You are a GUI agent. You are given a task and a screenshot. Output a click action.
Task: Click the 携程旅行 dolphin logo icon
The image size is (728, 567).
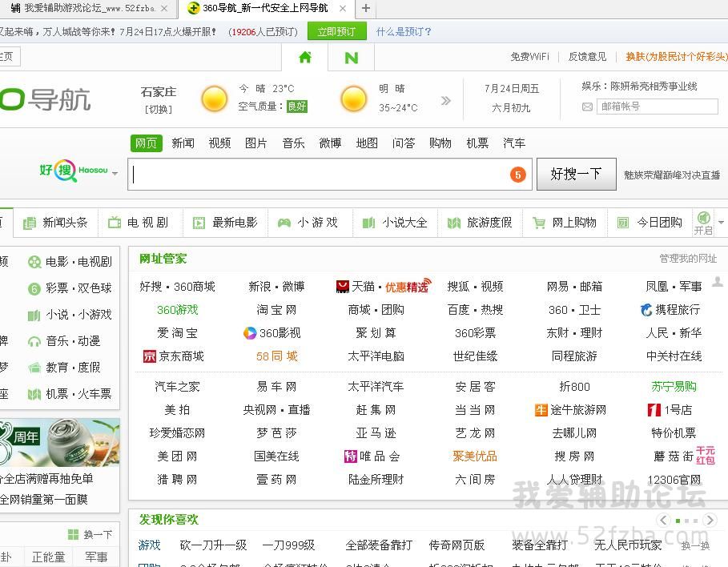(646, 310)
